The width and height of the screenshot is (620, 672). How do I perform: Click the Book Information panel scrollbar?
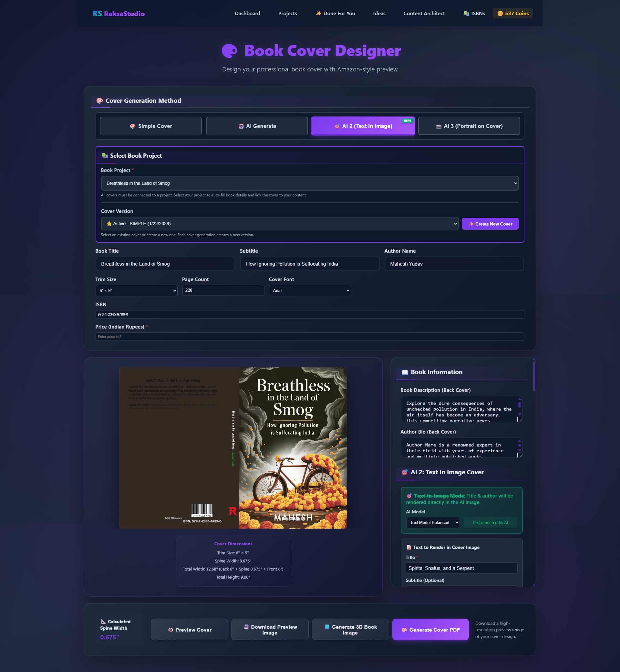(533, 376)
